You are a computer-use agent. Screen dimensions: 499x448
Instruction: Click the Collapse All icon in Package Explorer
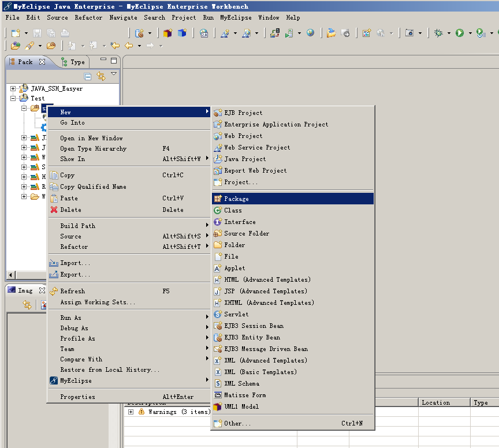[x=88, y=76]
